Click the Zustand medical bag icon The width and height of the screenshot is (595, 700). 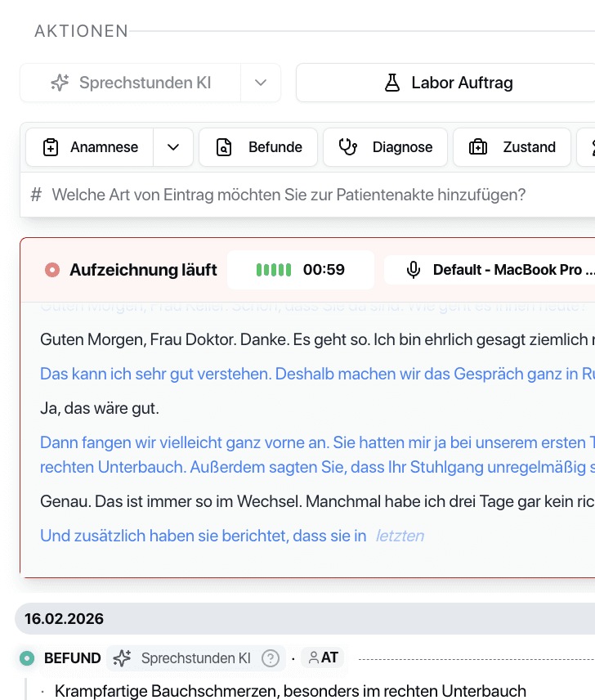477,147
